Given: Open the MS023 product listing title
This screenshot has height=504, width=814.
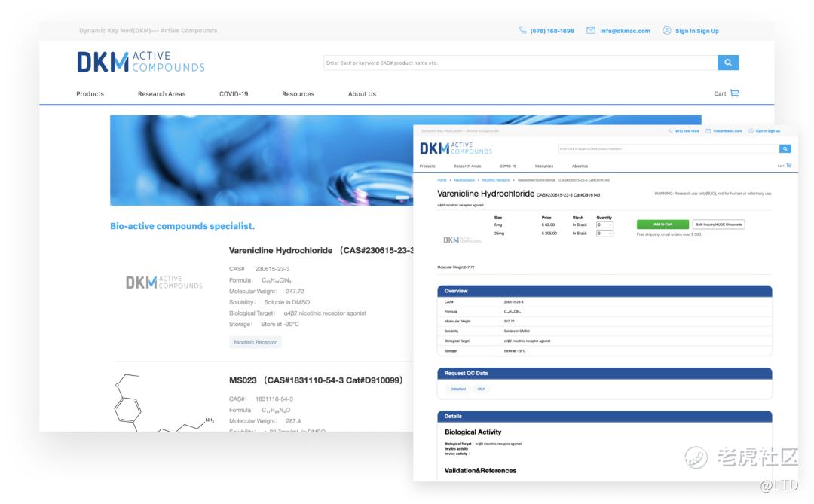Looking at the screenshot, I should 316,380.
